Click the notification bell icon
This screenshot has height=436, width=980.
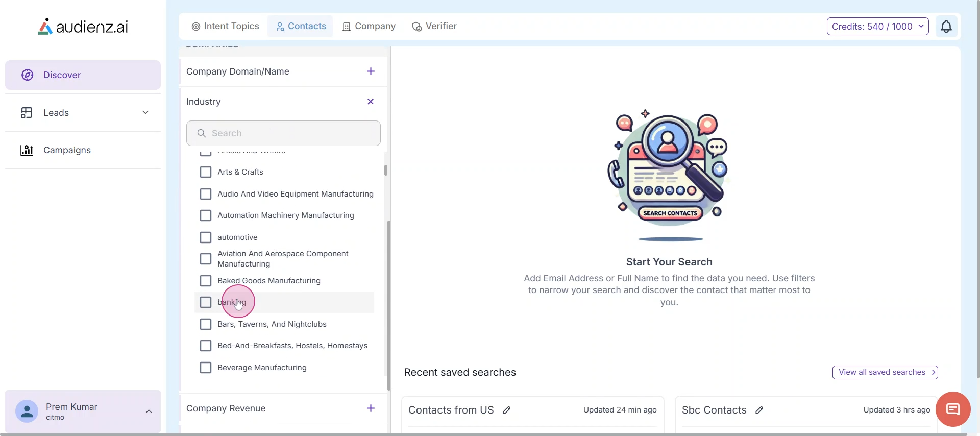pyautogui.click(x=946, y=27)
